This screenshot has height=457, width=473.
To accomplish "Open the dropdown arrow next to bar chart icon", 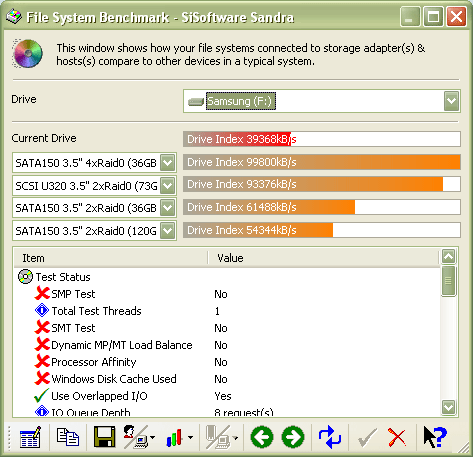I will coord(190,437).
